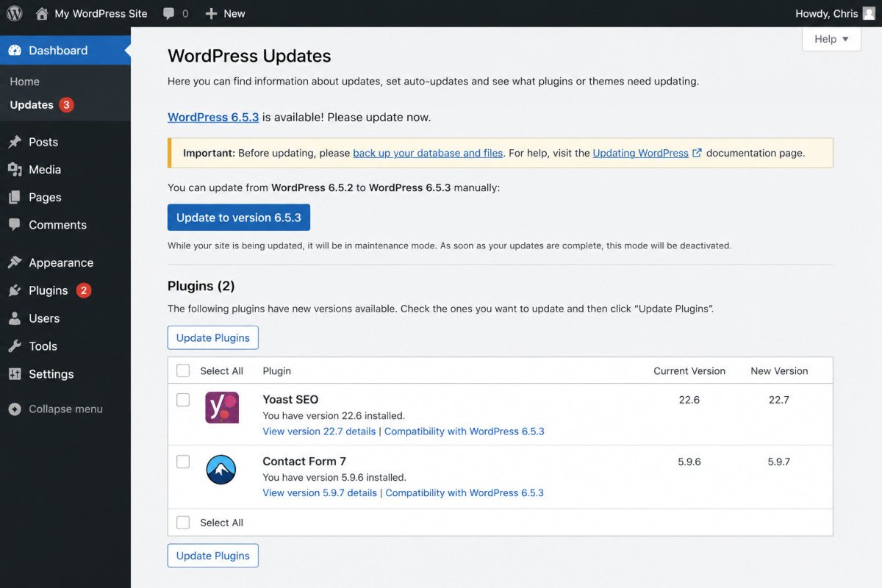Click the Comments speech bubble sidebar icon
The width and height of the screenshot is (882, 588).
pos(15,225)
